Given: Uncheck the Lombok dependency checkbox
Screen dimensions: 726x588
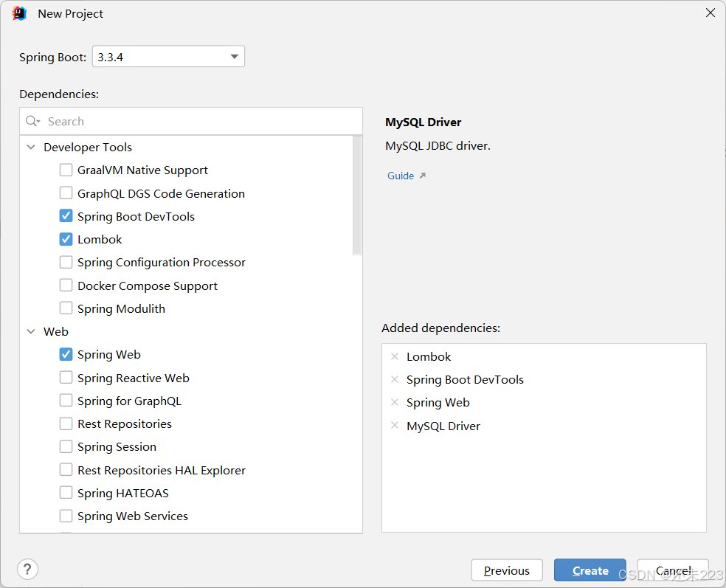Looking at the screenshot, I should point(66,240).
